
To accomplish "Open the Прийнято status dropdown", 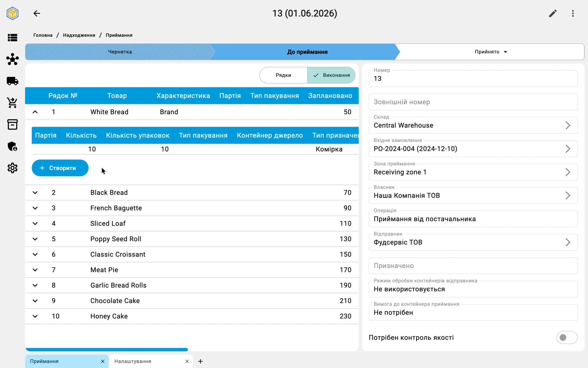I will click(x=491, y=52).
